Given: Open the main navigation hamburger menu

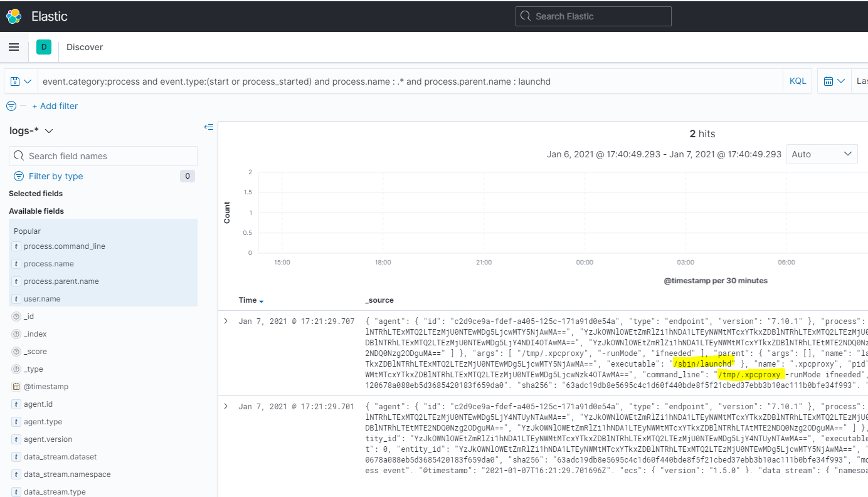Looking at the screenshot, I should point(14,47).
